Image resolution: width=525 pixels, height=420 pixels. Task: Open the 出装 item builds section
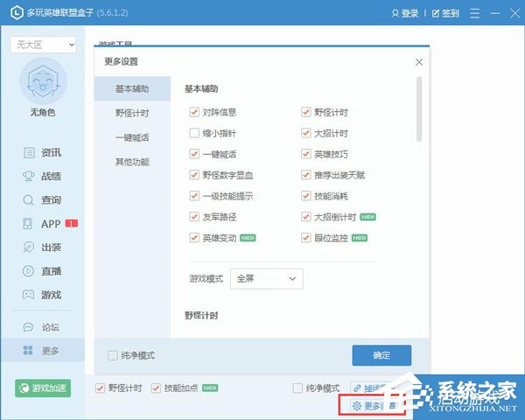(x=30, y=247)
